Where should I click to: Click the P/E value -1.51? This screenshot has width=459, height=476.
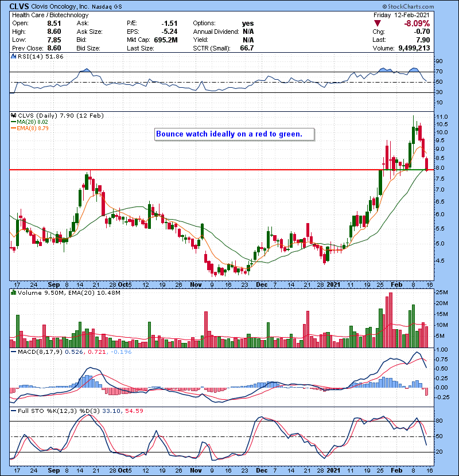click(x=169, y=24)
